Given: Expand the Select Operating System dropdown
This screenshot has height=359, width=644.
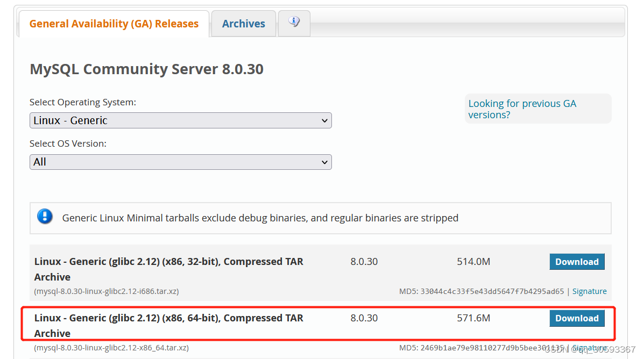Looking at the screenshot, I should 181,120.
